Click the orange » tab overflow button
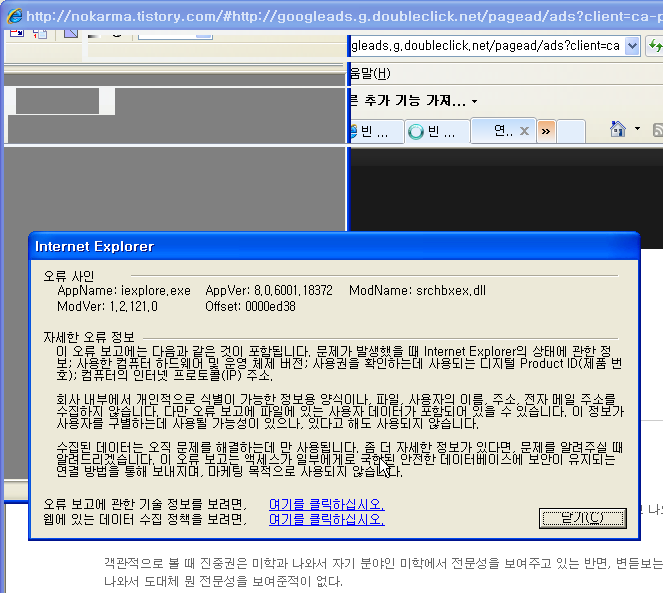Screen dimensions: 663x593 546,132
